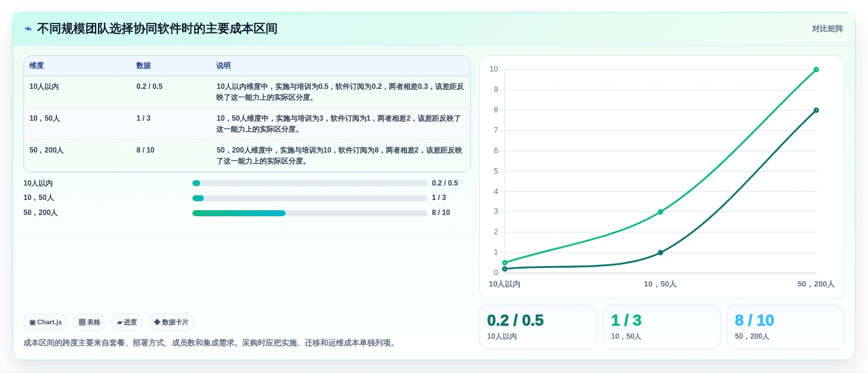
Task: Click the 50，200人 progress row label
Action: [40, 213]
